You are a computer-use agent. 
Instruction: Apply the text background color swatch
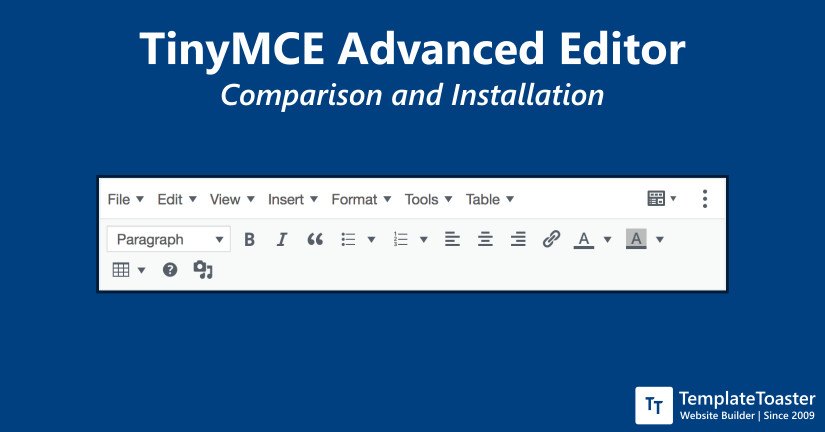pyautogui.click(x=636, y=240)
